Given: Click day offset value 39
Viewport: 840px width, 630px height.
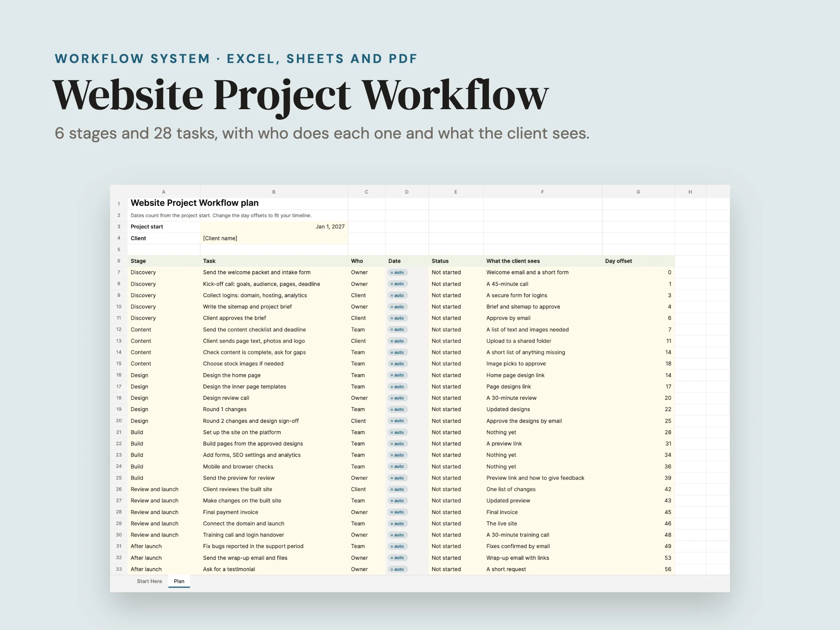Looking at the screenshot, I should pyautogui.click(x=638, y=478).
